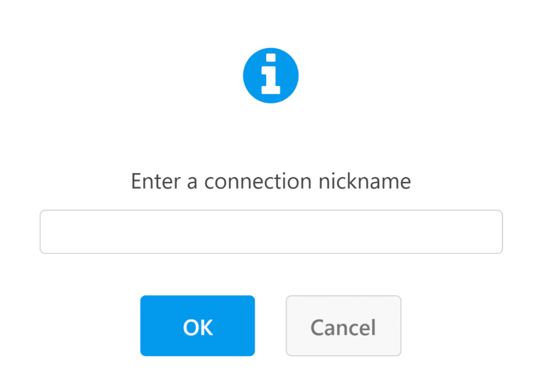The image size is (543, 392).
Task: Select the circular info symbol above the prompt
Action: tap(271, 75)
